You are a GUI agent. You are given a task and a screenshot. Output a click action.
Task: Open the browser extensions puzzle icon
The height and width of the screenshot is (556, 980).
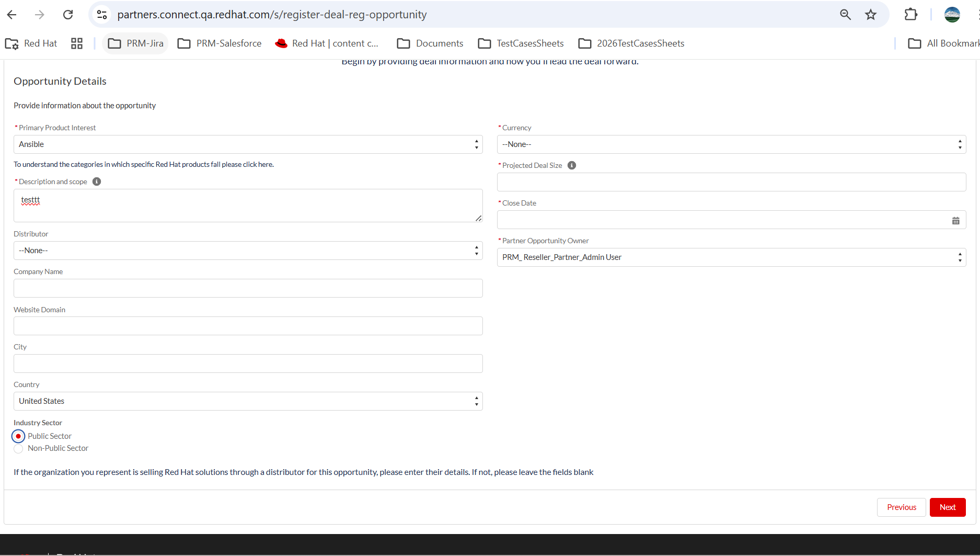click(x=911, y=15)
